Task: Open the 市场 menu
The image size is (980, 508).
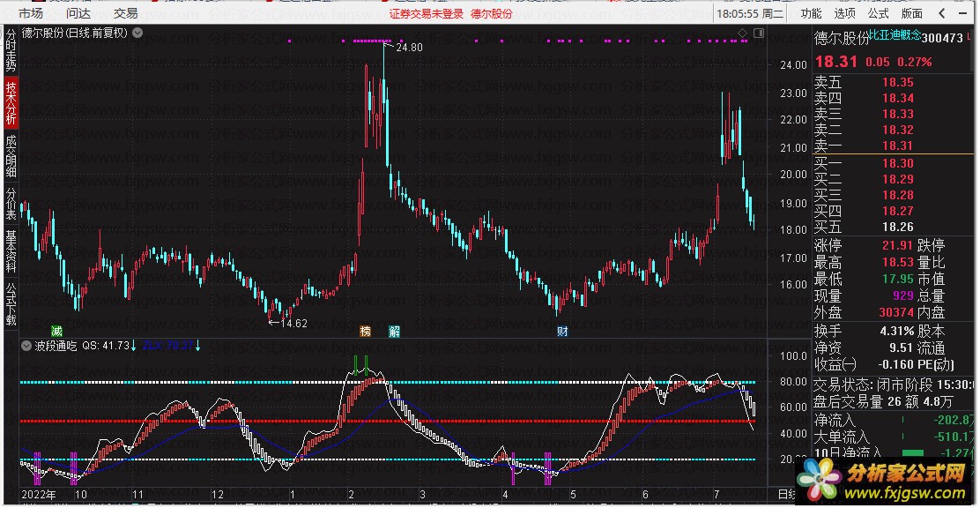Action: (31, 13)
